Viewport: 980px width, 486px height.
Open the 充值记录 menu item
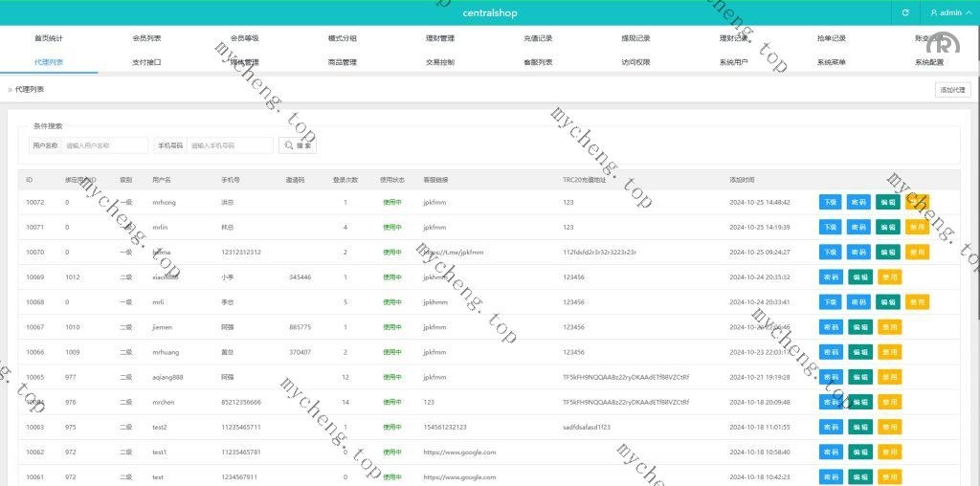click(538, 38)
